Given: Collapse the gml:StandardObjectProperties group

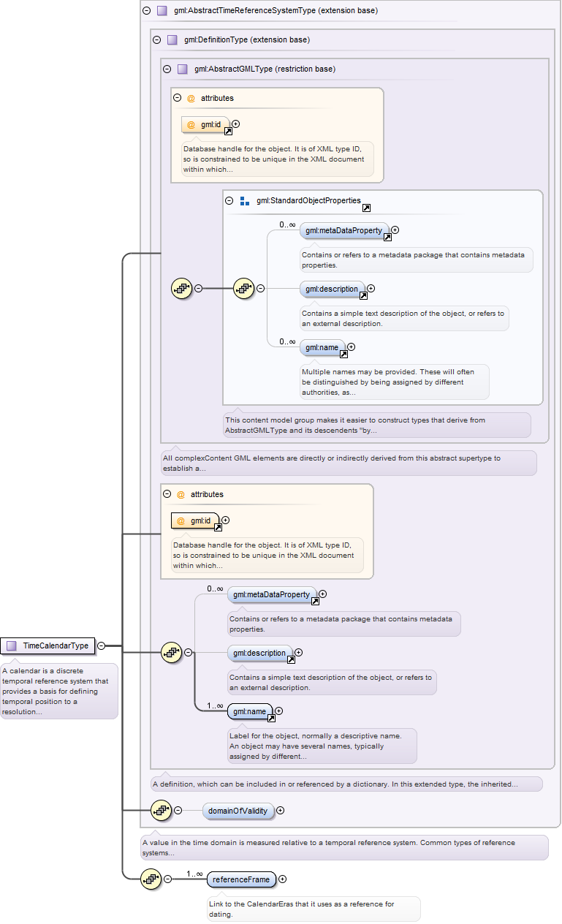Looking at the screenshot, I should (x=229, y=201).
